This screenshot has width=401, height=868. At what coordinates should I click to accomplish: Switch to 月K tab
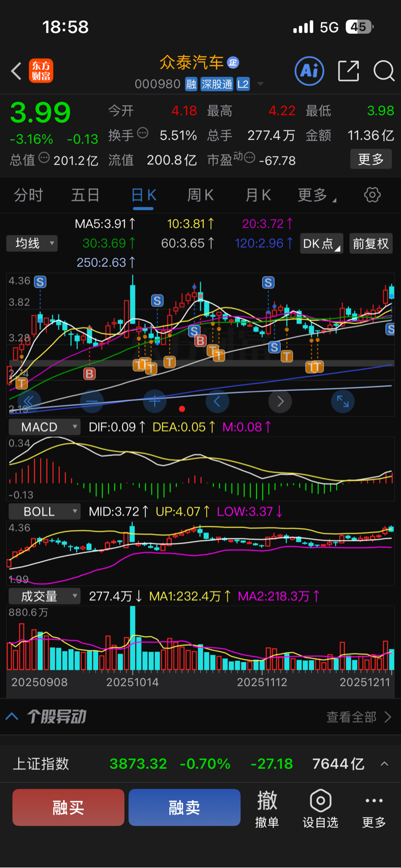click(x=258, y=195)
